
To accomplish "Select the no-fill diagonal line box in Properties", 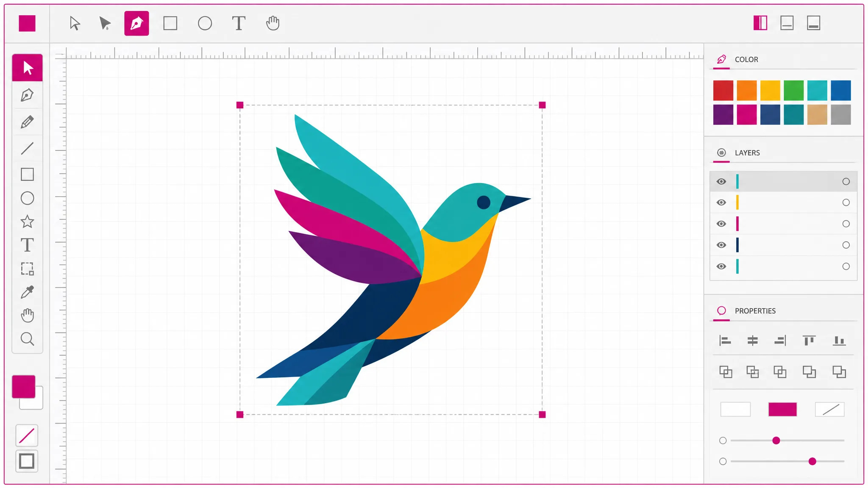I will click(830, 410).
